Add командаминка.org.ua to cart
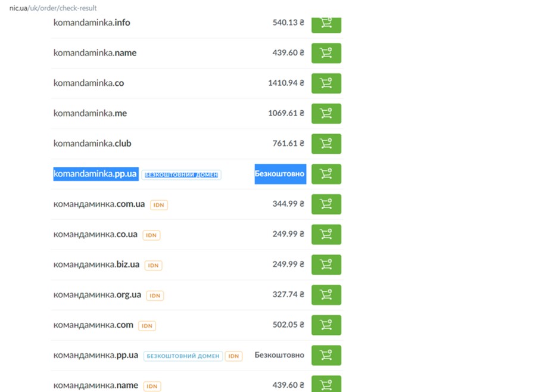 click(326, 295)
